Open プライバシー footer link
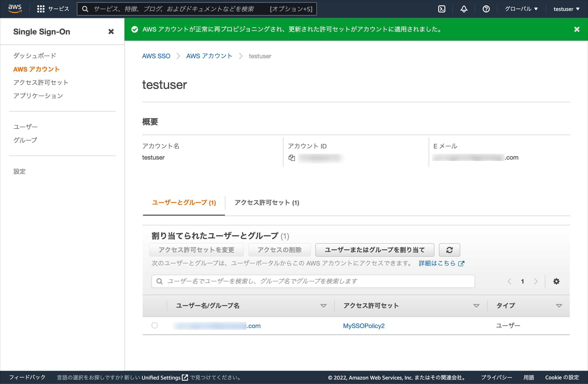The height and width of the screenshot is (384, 588). coord(496,377)
